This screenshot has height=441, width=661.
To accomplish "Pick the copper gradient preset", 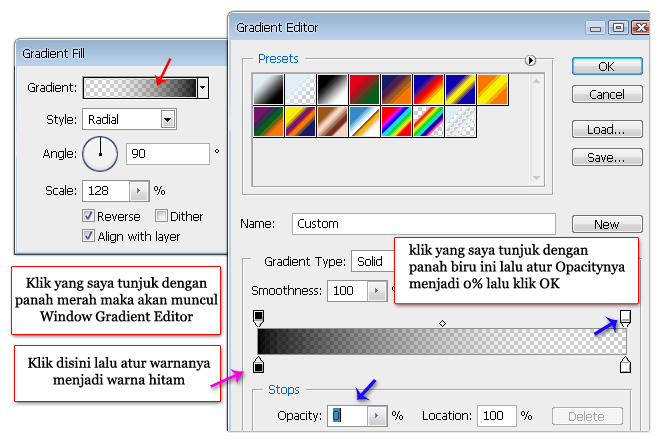I will pyautogui.click(x=332, y=121).
